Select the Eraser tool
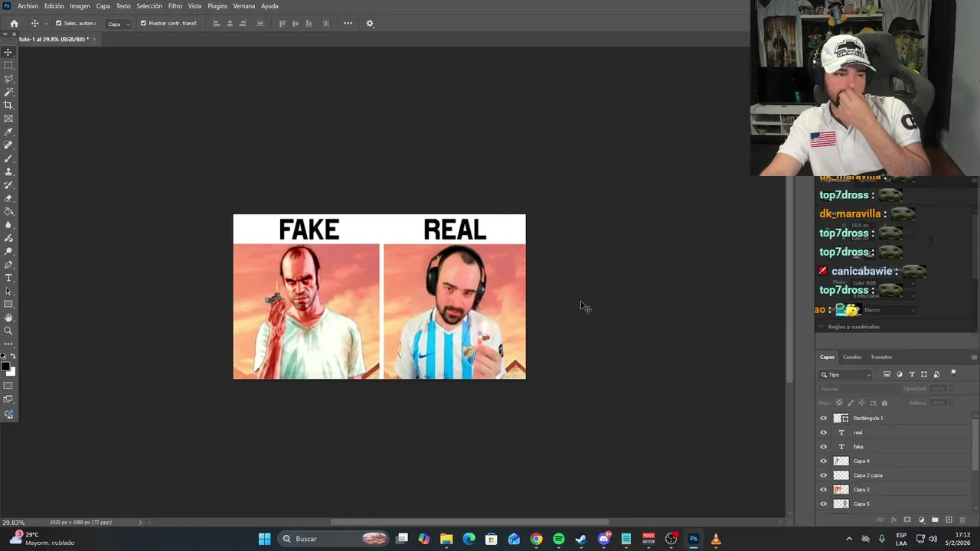Viewport: 980px width, 551px height. pos(8,198)
